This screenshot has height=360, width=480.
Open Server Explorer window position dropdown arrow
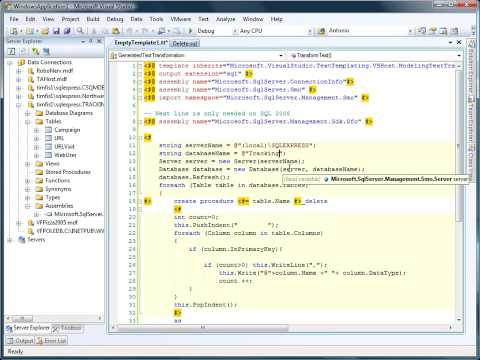click(83, 41)
